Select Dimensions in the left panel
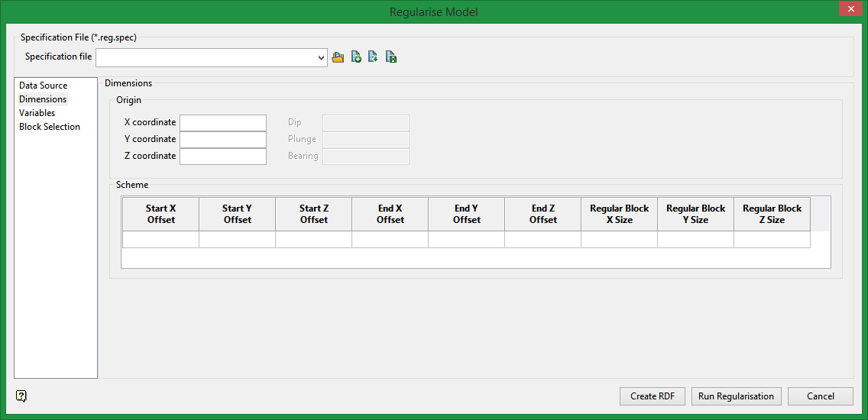This screenshot has height=420, width=868. [43, 99]
